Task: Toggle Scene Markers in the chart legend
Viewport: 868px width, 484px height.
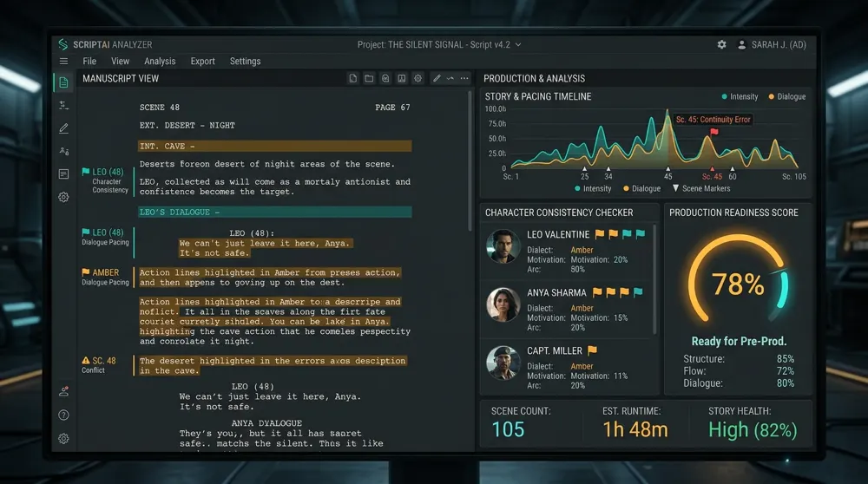Action: 700,188
